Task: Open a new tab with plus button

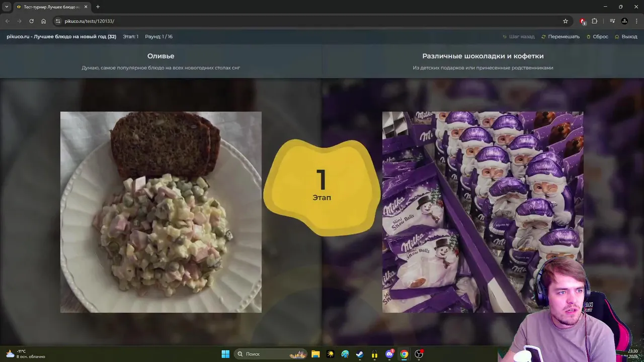Action: [98, 7]
